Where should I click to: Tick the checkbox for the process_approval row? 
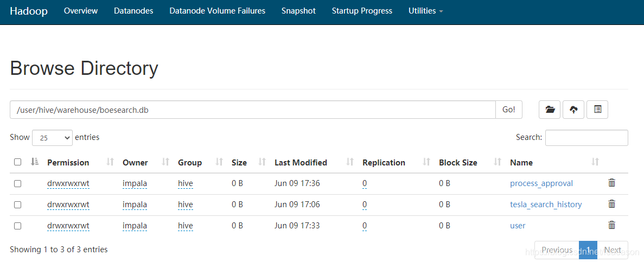[x=18, y=183]
